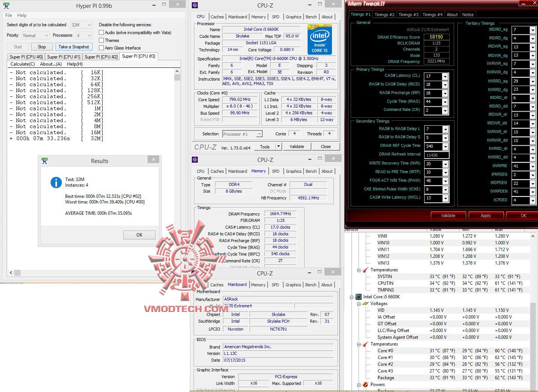Click the DRAM Efficiency Score value 58190
Screen dimensions: 538x392
(x=436, y=37)
